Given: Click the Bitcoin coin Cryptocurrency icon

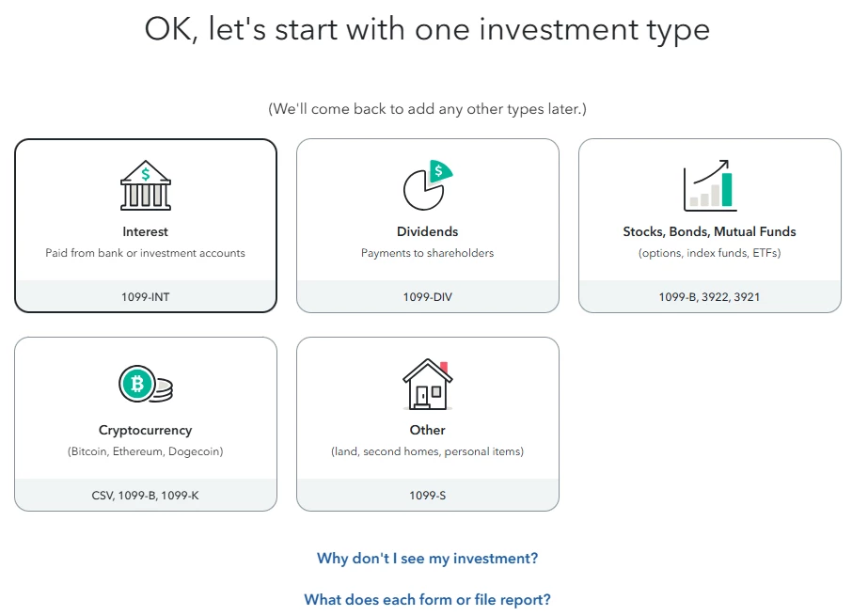Looking at the screenshot, I should pos(145,384).
